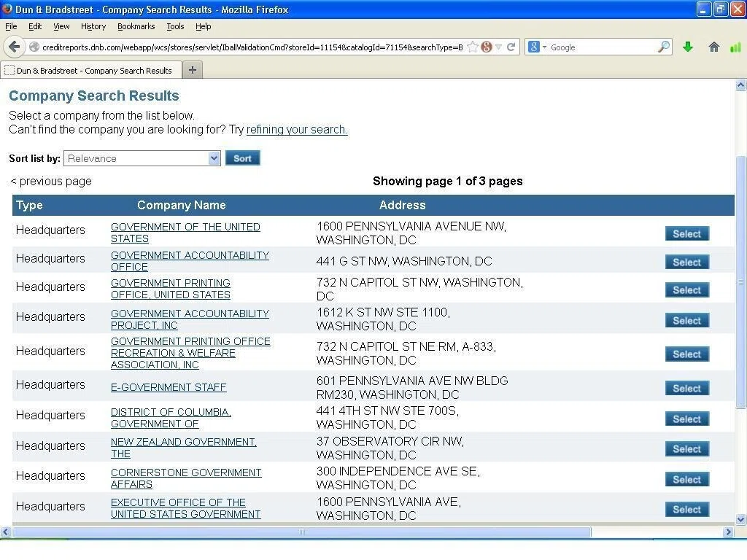Click the vertical scrollbar up arrow
The image size is (747, 560).
[741, 85]
